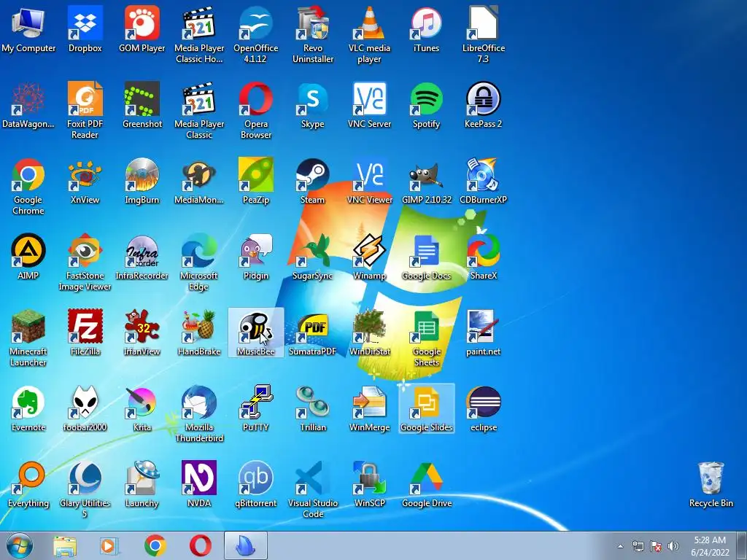Click the CDBurnerXP icon
The width and height of the screenshot is (747, 560).
coord(483,181)
